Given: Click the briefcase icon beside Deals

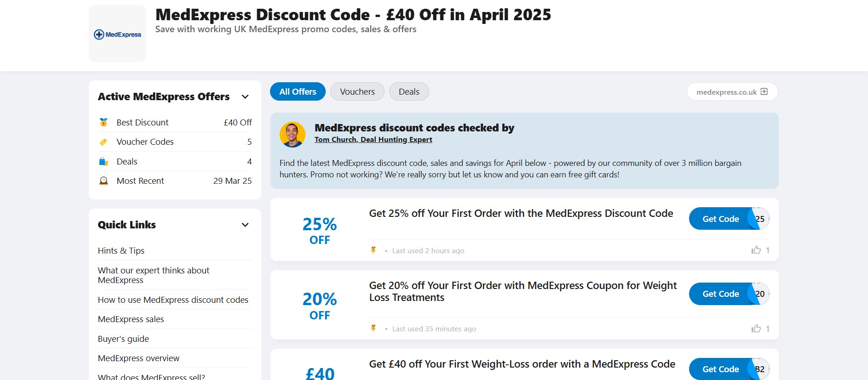Looking at the screenshot, I should (x=103, y=161).
